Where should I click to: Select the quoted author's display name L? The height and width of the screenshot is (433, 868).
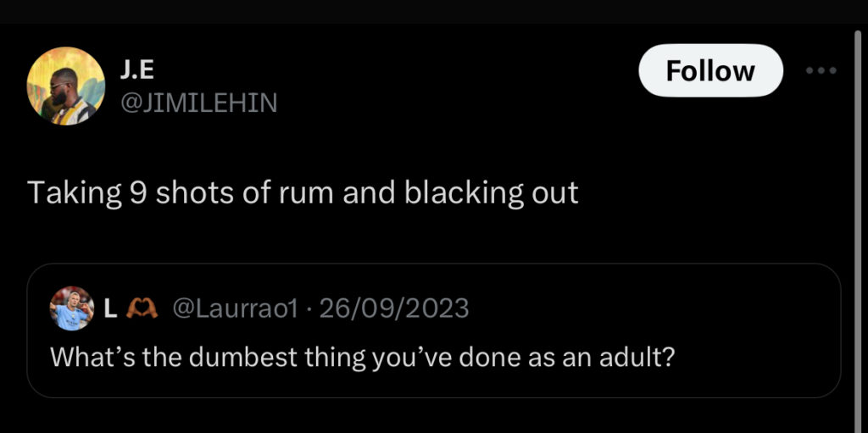[x=109, y=309]
